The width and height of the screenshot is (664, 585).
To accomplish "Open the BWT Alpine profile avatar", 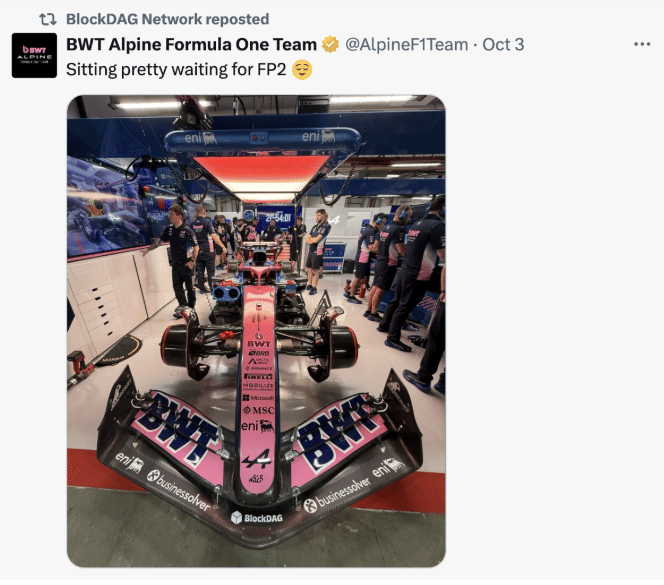I will (x=34, y=55).
